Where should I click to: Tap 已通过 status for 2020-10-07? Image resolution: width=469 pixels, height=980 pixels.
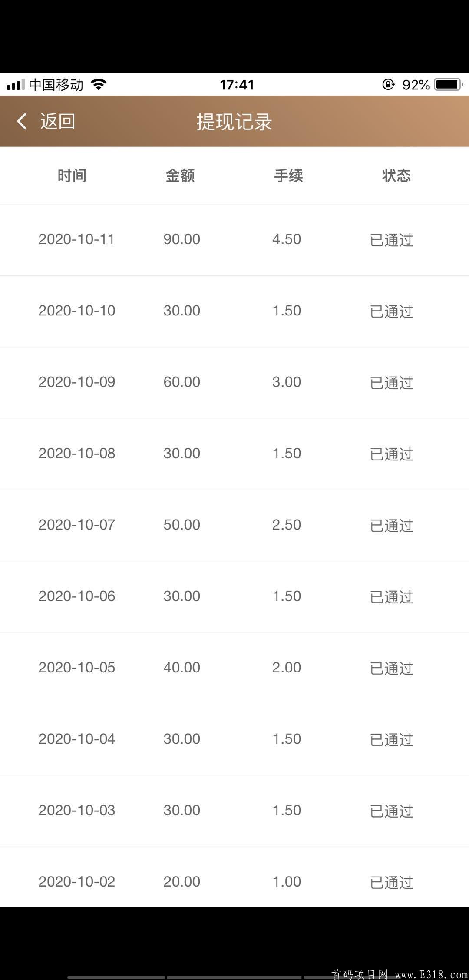coord(391,526)
